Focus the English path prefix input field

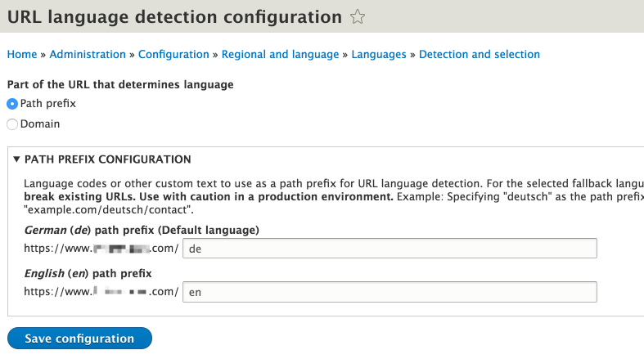(390, 291)
